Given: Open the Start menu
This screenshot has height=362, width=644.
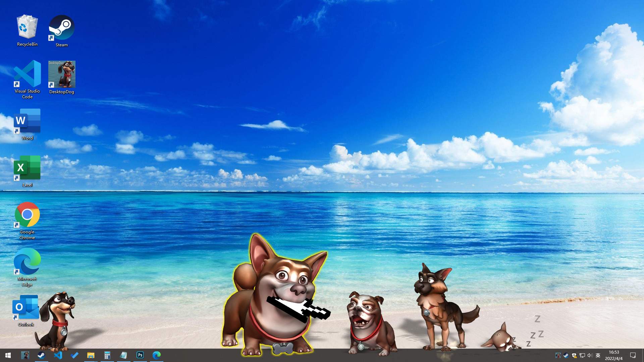Looking at the screenshot, I should pos(7,355).
